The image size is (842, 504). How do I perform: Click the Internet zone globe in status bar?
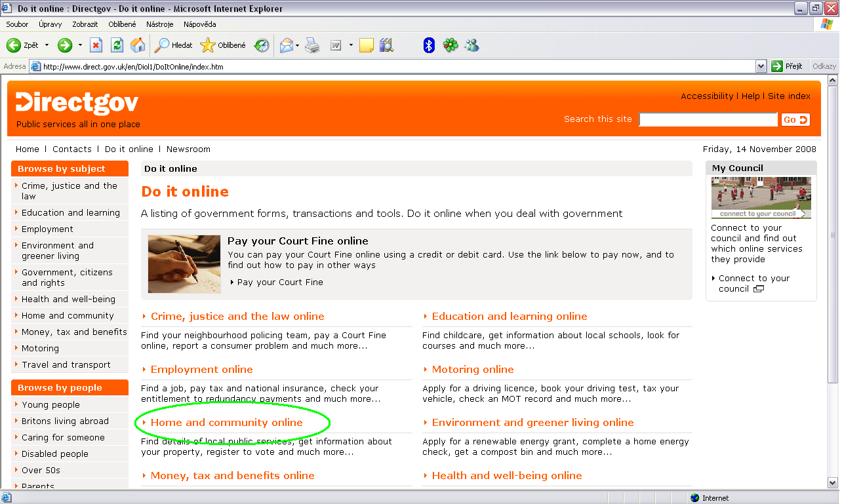(695, 498)
